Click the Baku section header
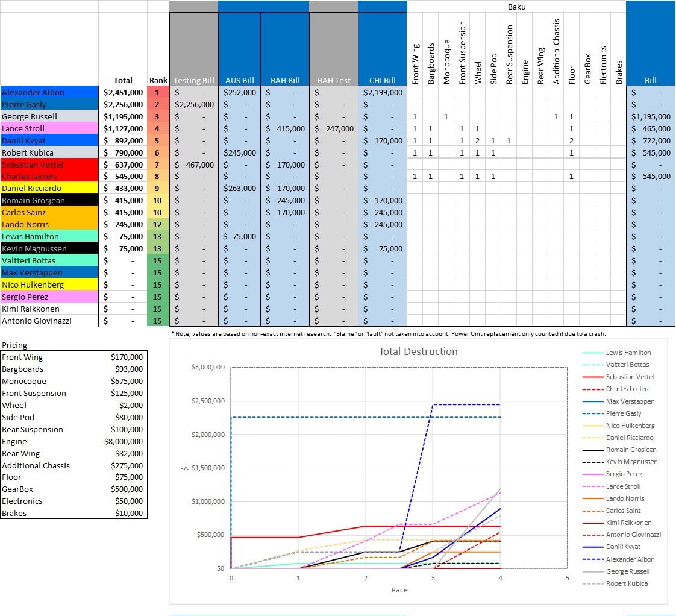The width and height of the screenshot is (676, 616). tap(516, 7)
